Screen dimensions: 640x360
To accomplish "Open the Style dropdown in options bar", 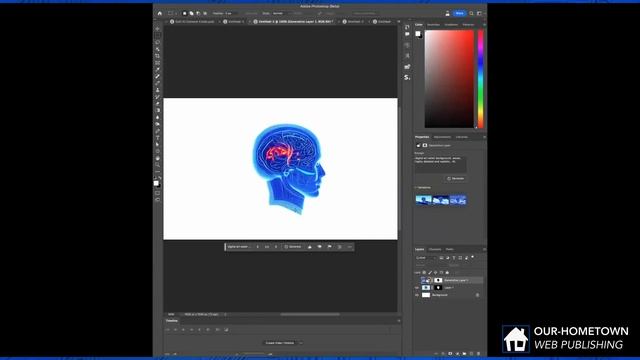I will 279,13.
